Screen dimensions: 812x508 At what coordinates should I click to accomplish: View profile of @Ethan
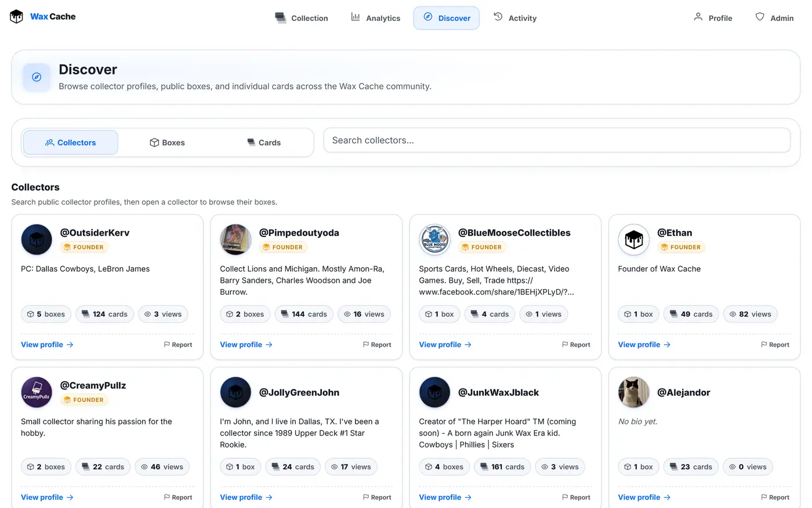click(644, 344)
